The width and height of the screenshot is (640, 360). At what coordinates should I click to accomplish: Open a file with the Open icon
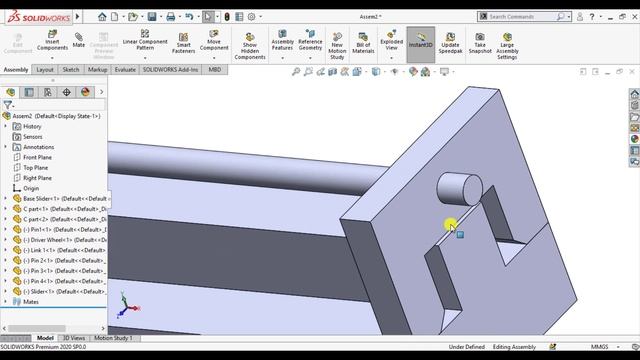pos(133,17)
